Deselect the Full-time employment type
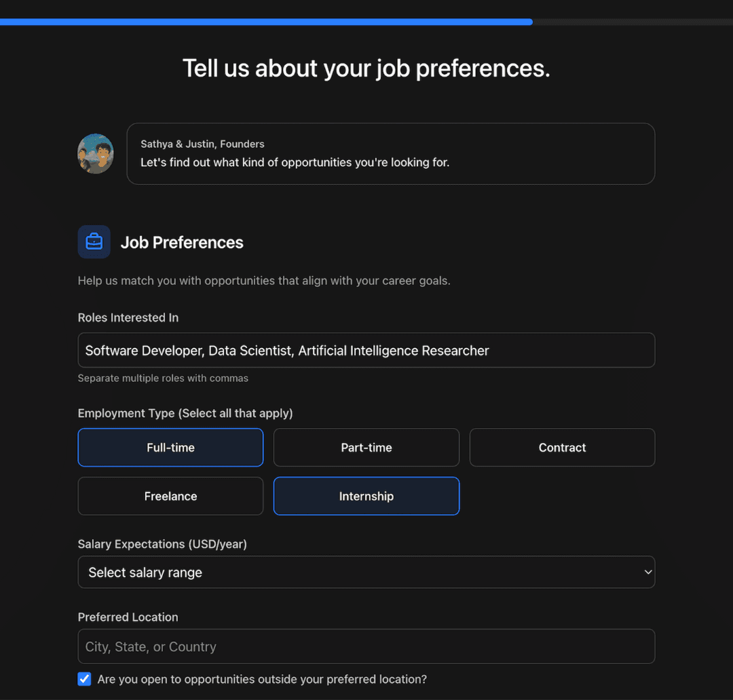 point(170,447)
